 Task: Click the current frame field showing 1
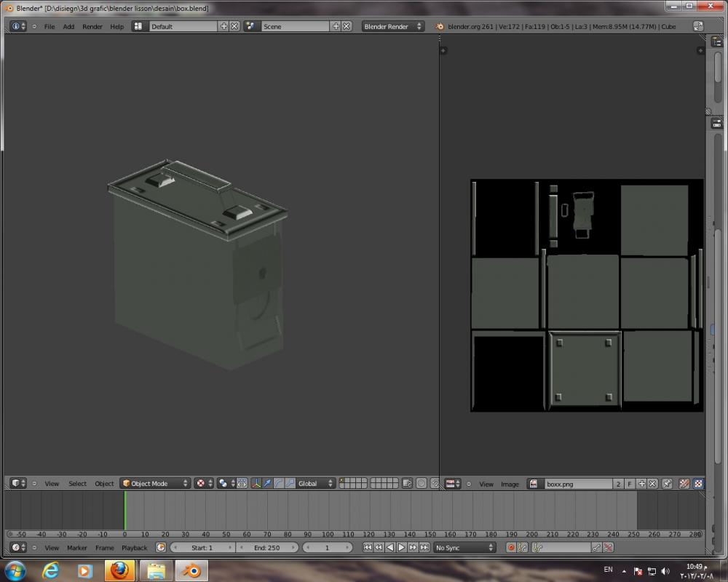point(328,548)
